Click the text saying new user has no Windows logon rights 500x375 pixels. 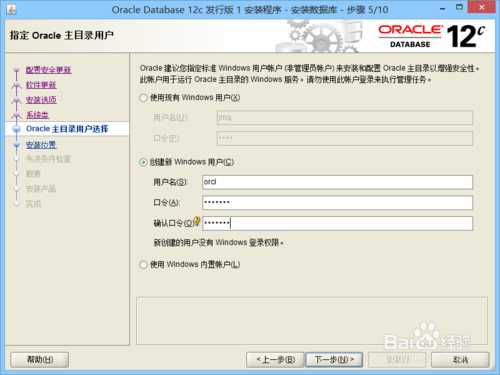pos(218,242)
